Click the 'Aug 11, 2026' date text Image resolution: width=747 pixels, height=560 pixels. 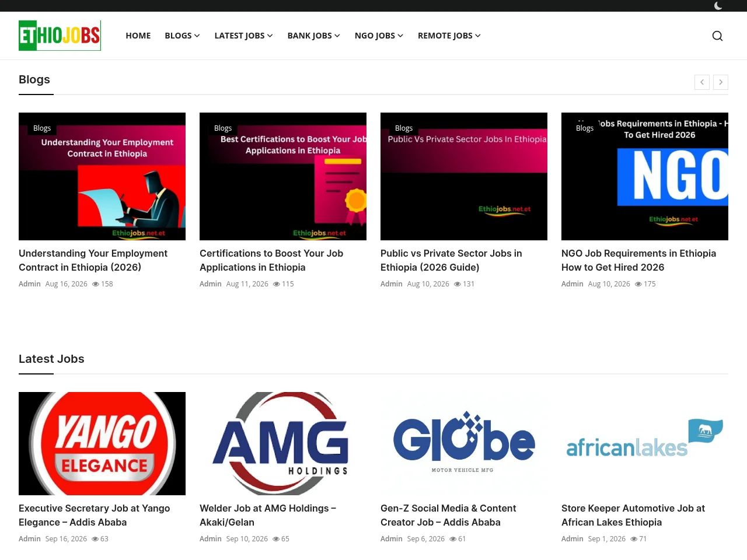247,284
